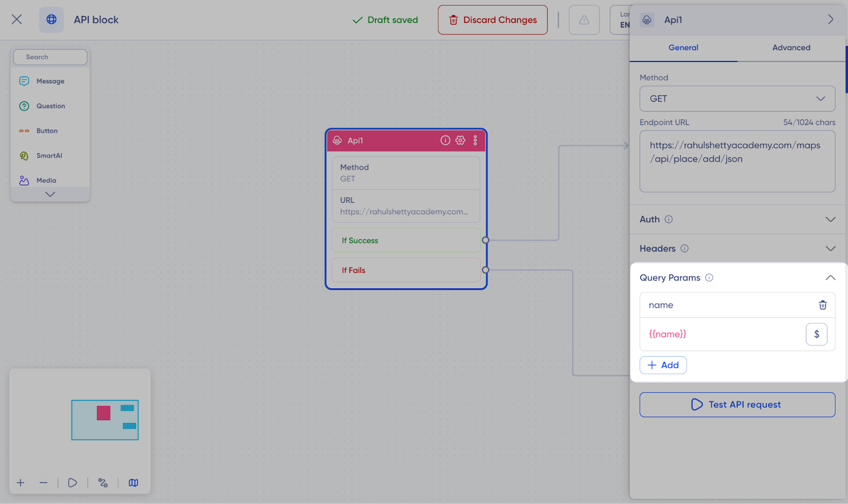Click the play preview icon

[x=73, y=483]
